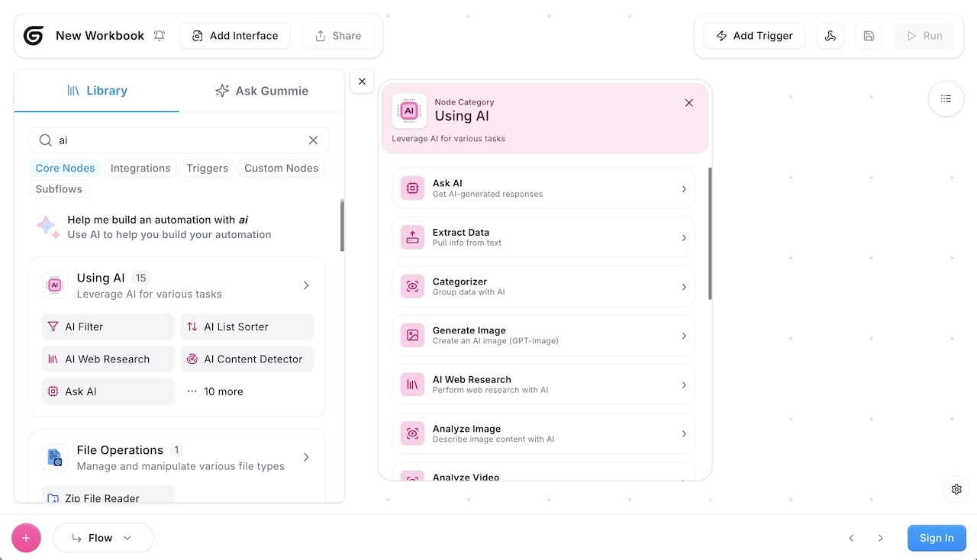Viewport: 977px width, 560px height.
Task: Click the Extract Data node icon
Action: click(x=412, y=237)
